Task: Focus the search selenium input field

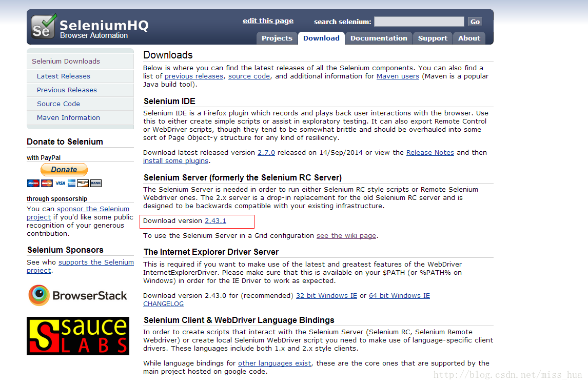Action: click(419, 22)
